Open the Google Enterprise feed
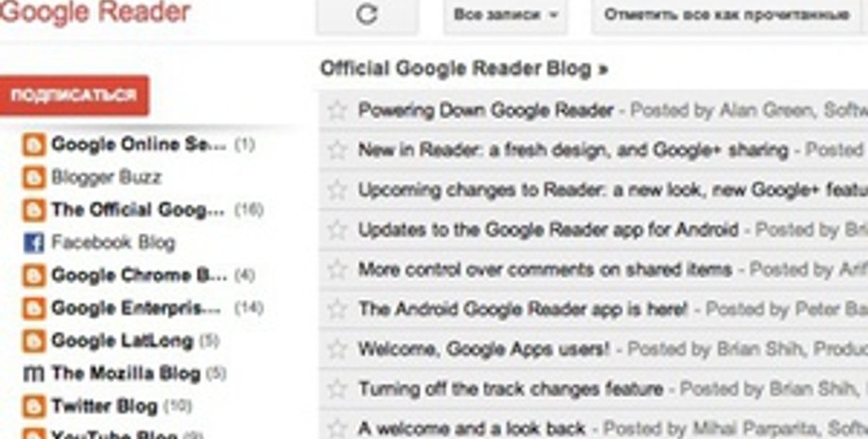868x439 pixels. click(136, 308)
